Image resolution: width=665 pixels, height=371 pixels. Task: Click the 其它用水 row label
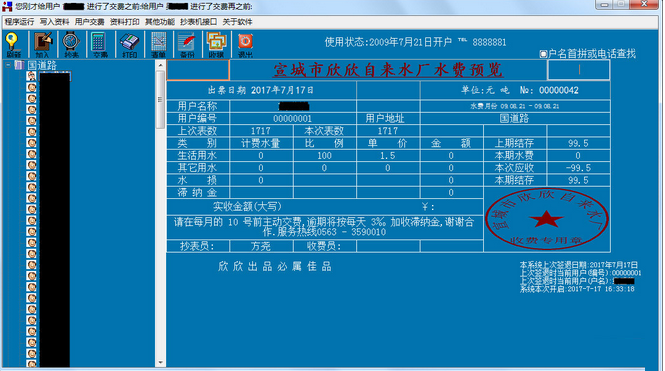point(198,168)
